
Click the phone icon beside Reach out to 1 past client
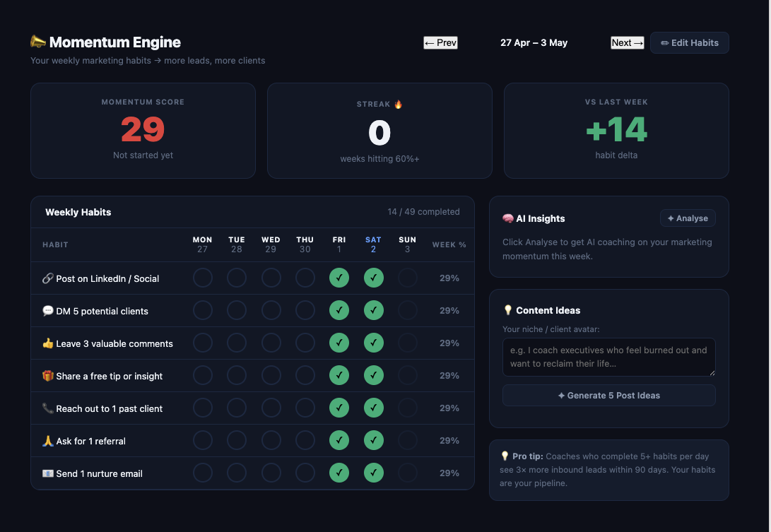click(x=47, y=408)
